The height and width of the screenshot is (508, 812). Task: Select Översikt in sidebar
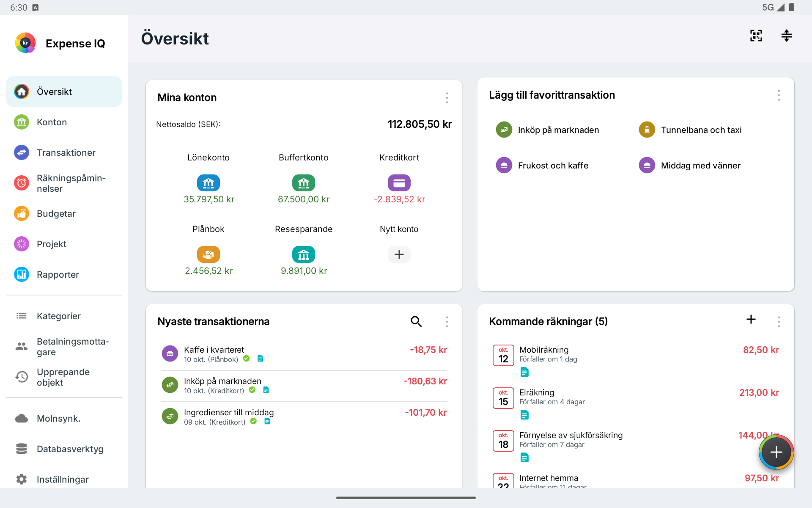[64, 91]
